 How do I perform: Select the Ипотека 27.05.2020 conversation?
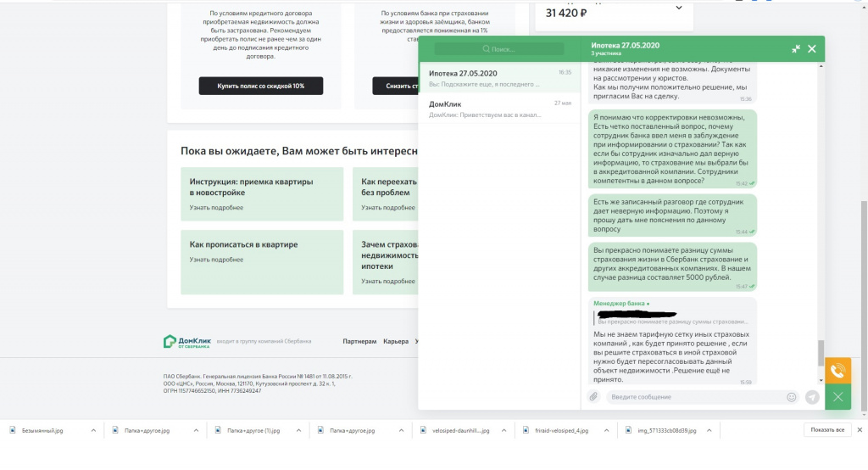tap(499, 77)
